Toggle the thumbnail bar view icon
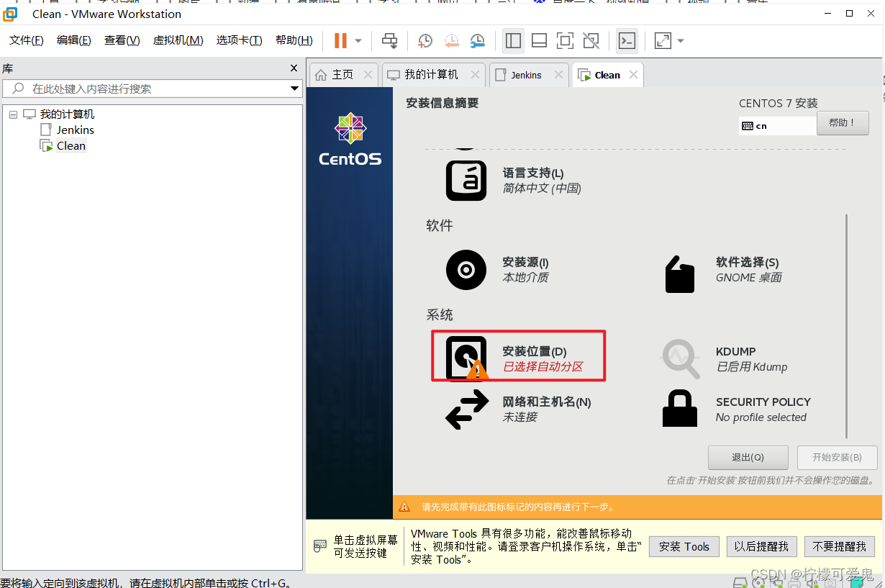Viewport: 885px width, 588px height. [539, 41]
